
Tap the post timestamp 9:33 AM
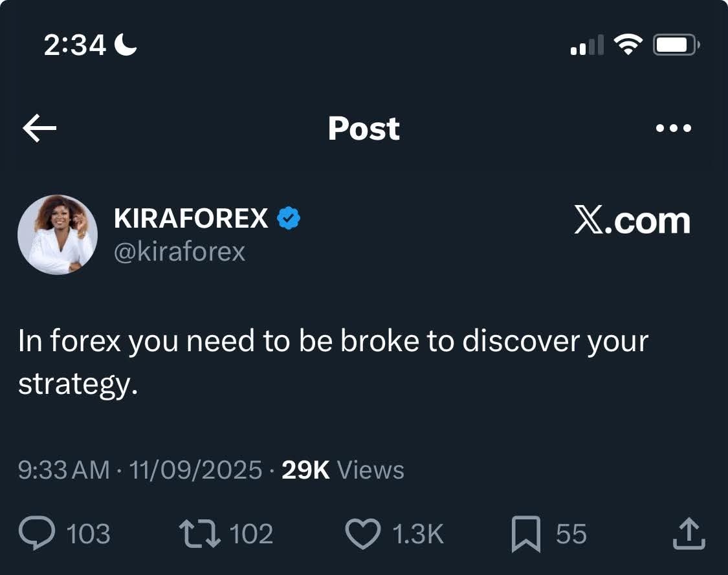63,470
